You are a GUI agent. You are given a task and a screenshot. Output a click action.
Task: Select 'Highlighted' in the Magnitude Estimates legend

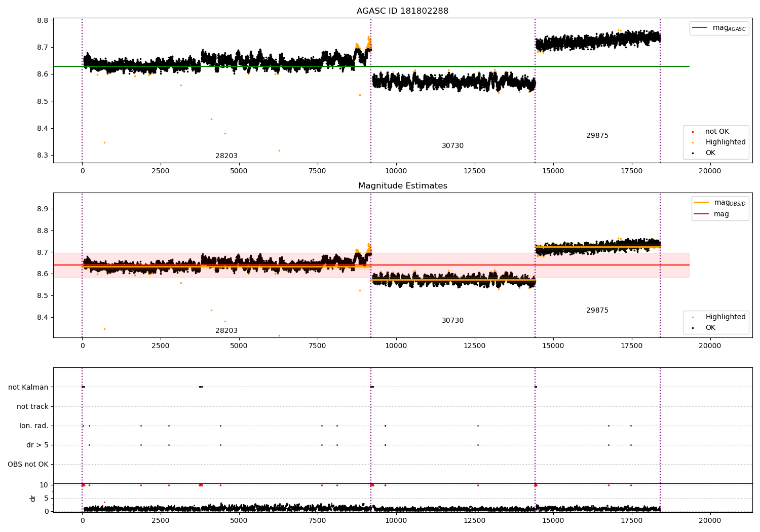[726, 317]
